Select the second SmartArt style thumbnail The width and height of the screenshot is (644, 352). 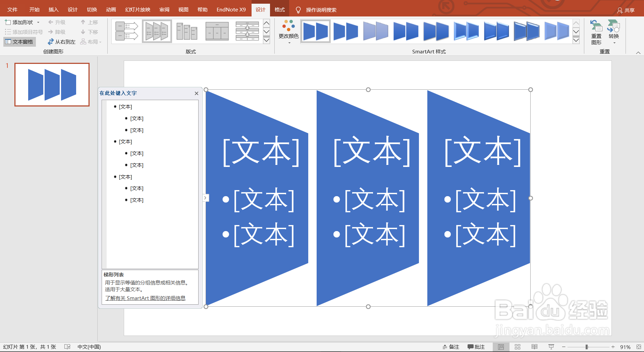345,31
